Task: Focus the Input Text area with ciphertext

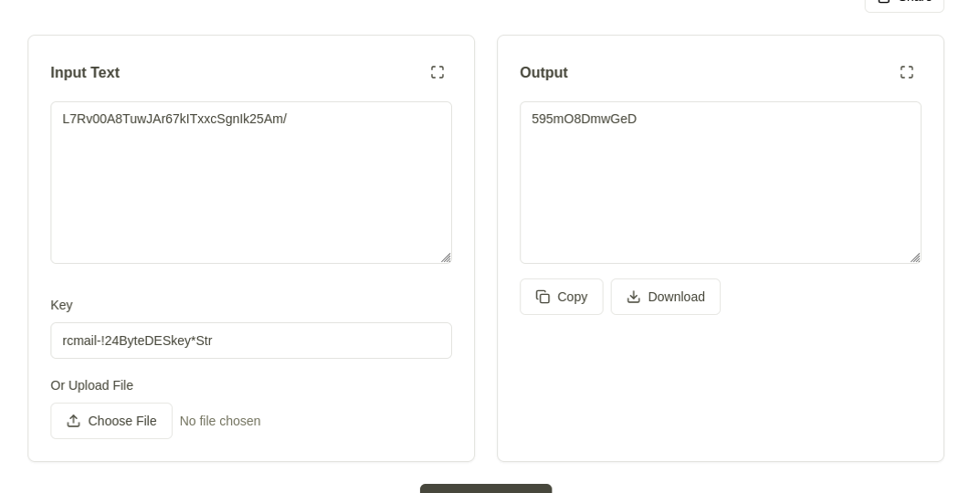Action: 251,183
